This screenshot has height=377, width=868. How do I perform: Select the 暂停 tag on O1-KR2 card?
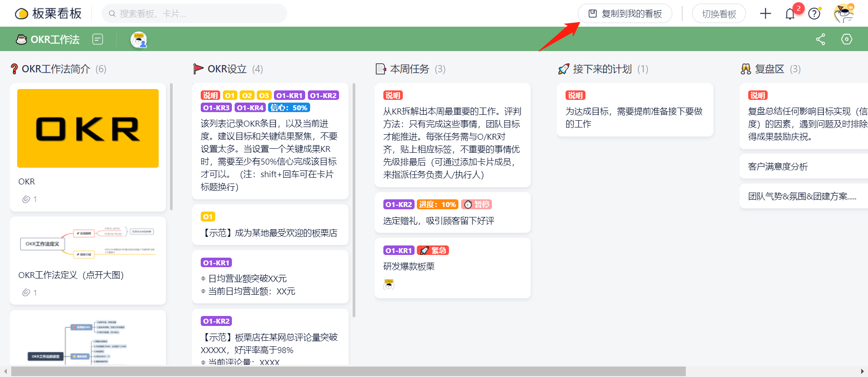[x=476, y=205]
